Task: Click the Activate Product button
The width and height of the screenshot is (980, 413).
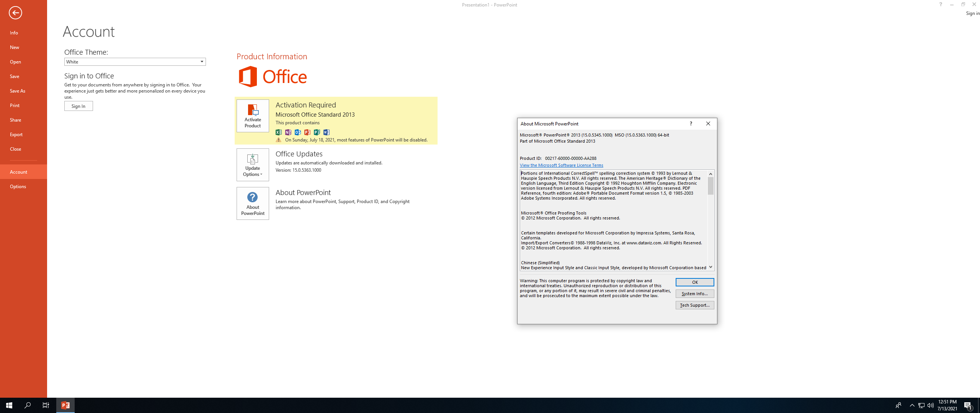Action: pos(253,116)
